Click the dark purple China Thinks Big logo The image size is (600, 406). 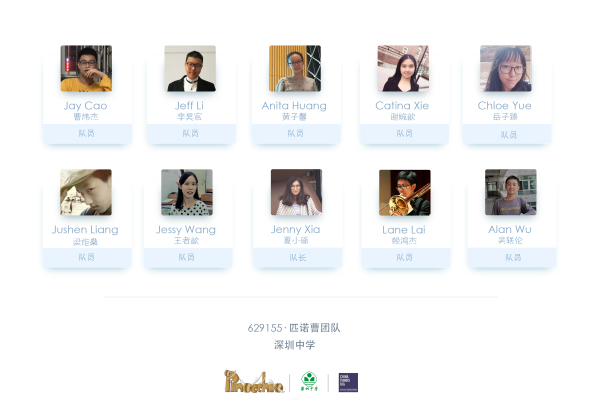pyautogui.click(x=348, y=382)
